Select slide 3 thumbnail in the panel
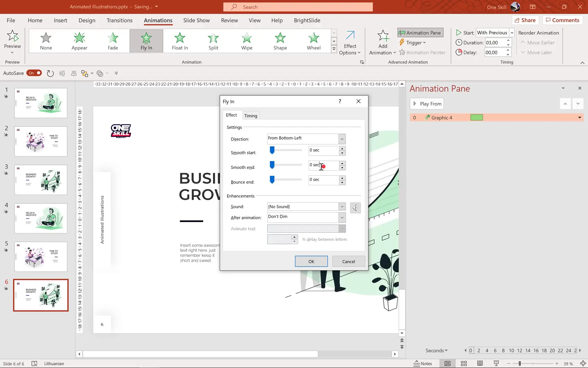The image size is (588, 368). [40, 180]
